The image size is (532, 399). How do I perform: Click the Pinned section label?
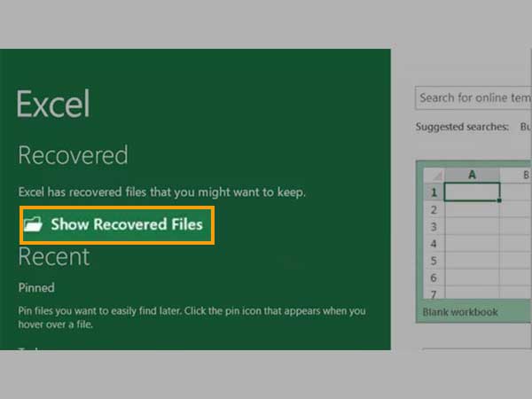(36, 287)
